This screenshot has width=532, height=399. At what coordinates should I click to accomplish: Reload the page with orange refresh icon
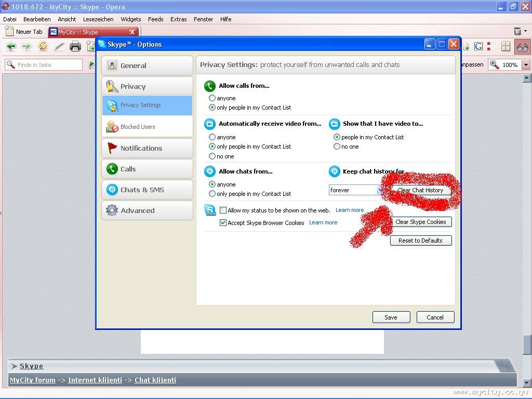point(43,46)
